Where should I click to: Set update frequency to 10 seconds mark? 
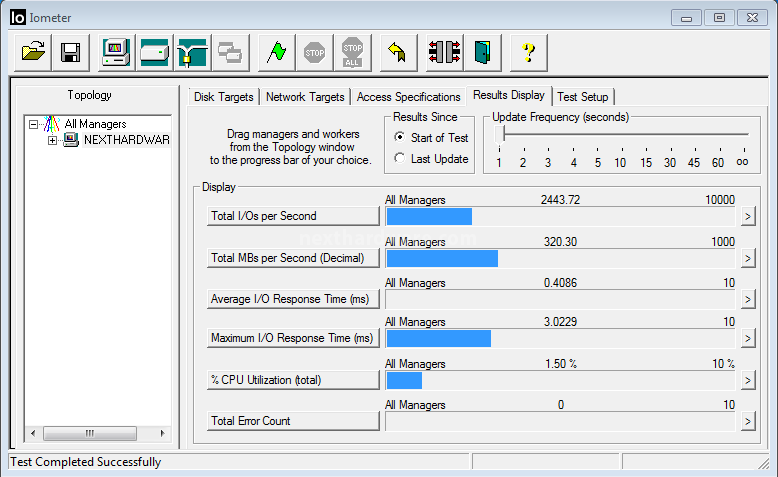point(620,162)
